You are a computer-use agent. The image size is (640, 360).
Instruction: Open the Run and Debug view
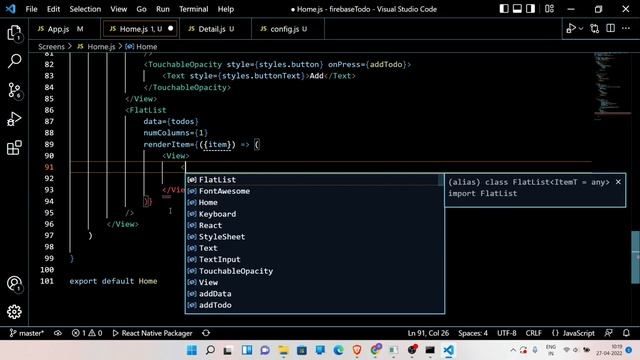tap(14, 119)
